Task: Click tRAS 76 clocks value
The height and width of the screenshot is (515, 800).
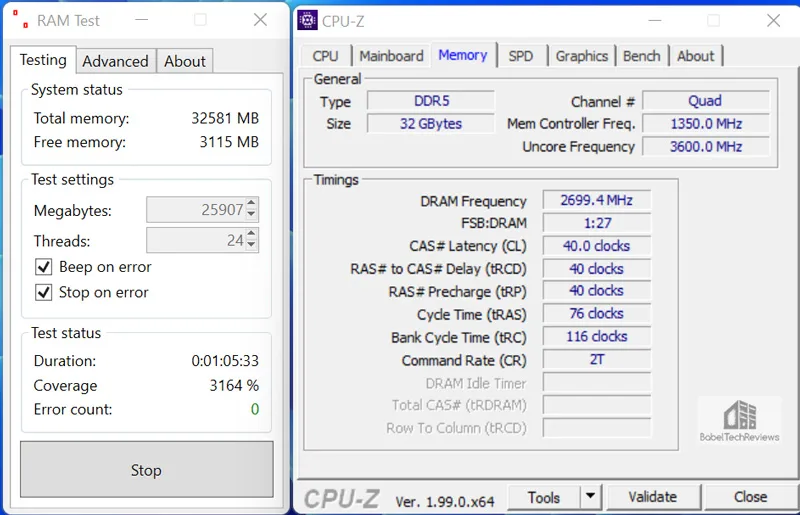Action: (x=596, y=313)
